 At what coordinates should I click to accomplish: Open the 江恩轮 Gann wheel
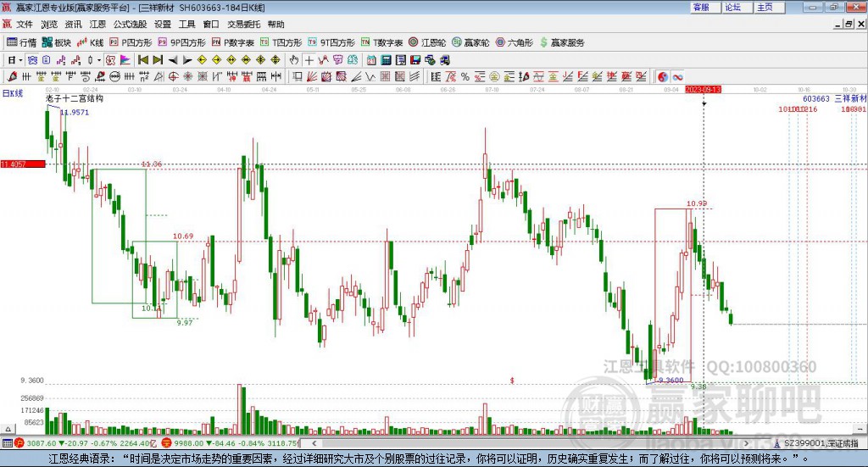pyautogui.click(x=427, y=42)
